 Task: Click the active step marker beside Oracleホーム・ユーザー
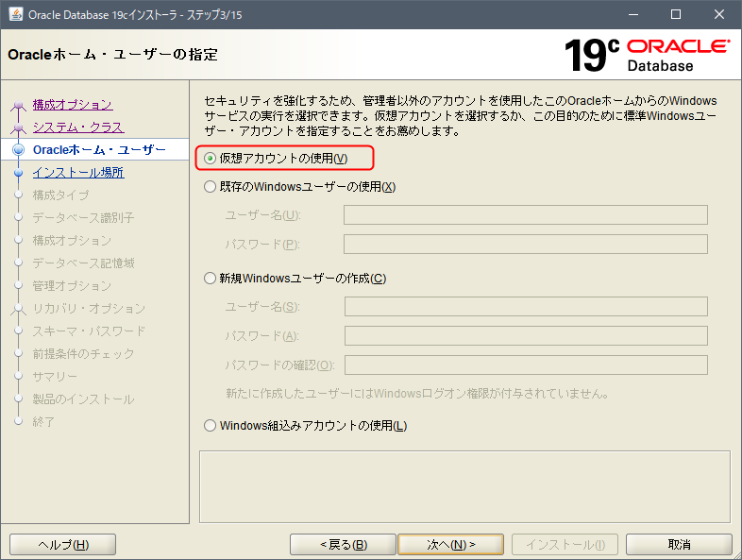(19, 149)
